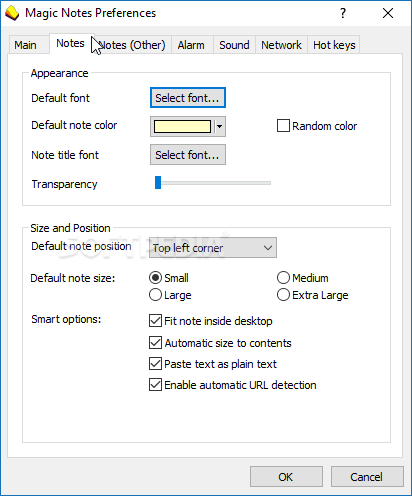Image resolution: width=412 pixels, height=496 pixels.
Task: Click the Transparency label
Action: coord(64,184)
